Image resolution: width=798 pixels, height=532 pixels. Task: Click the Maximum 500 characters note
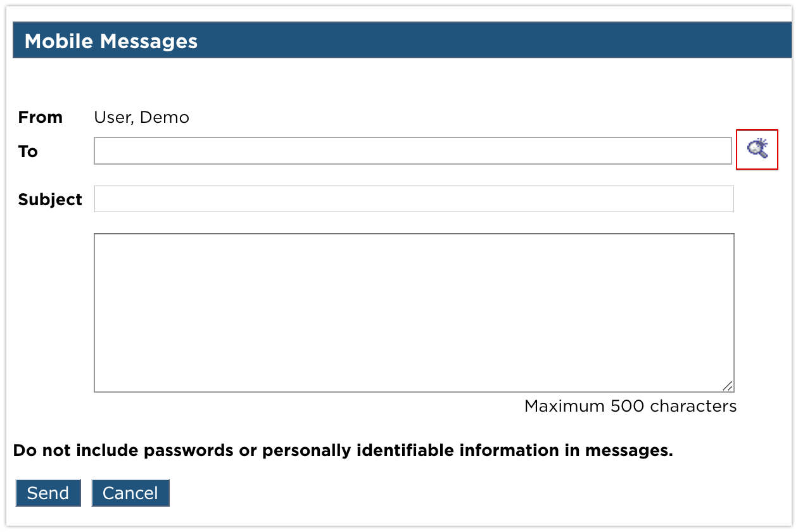click(x=630, y=406)
